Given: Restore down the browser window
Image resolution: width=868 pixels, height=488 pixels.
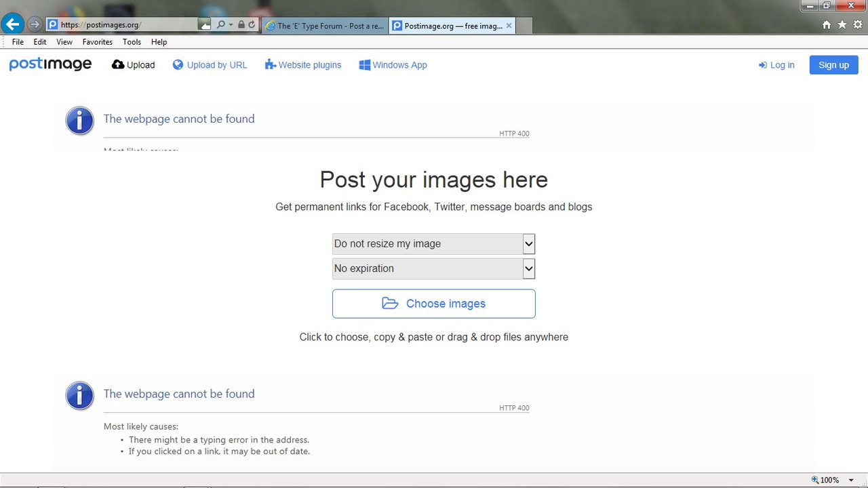Looking at the screenshot, I should [827, 5].
